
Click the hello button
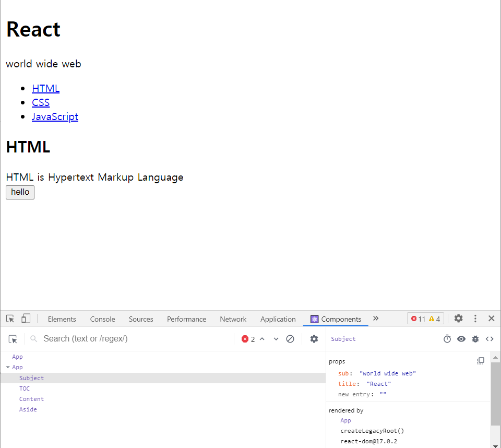(x=20, y=192)
